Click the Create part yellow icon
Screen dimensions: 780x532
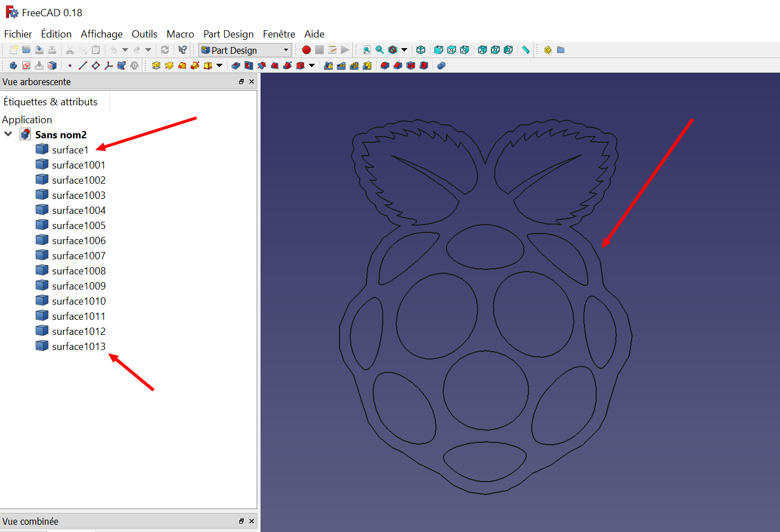(x=548, y=50)
